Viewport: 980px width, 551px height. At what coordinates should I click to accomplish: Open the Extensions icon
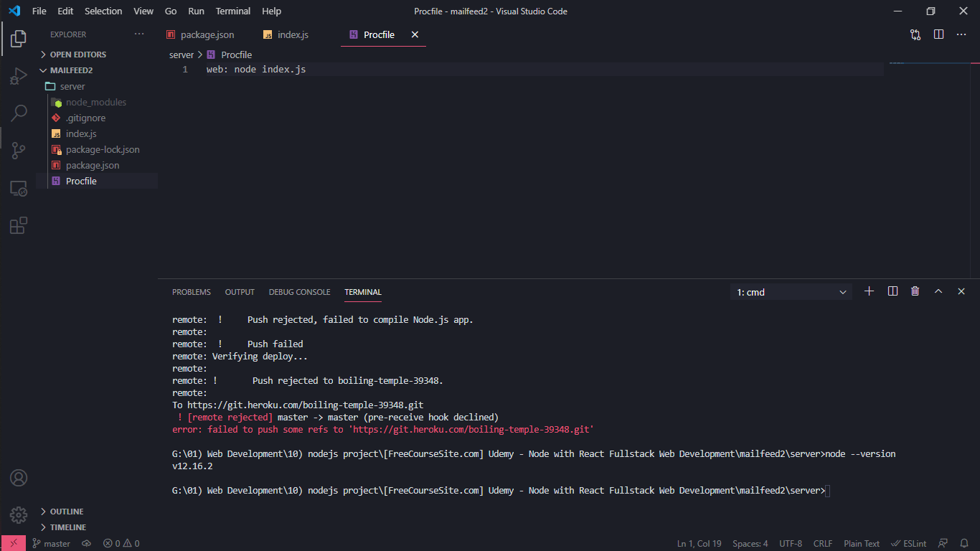point(18,225)
